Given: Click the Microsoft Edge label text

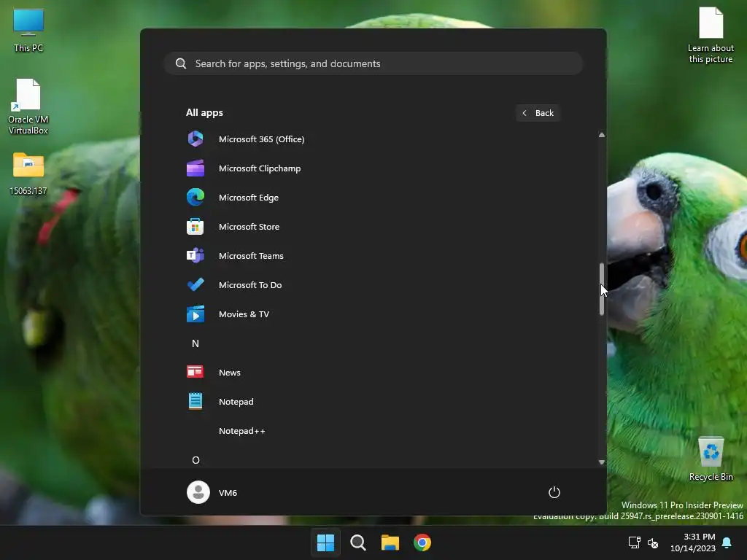Looking at the screenshot, I should 249,197.
